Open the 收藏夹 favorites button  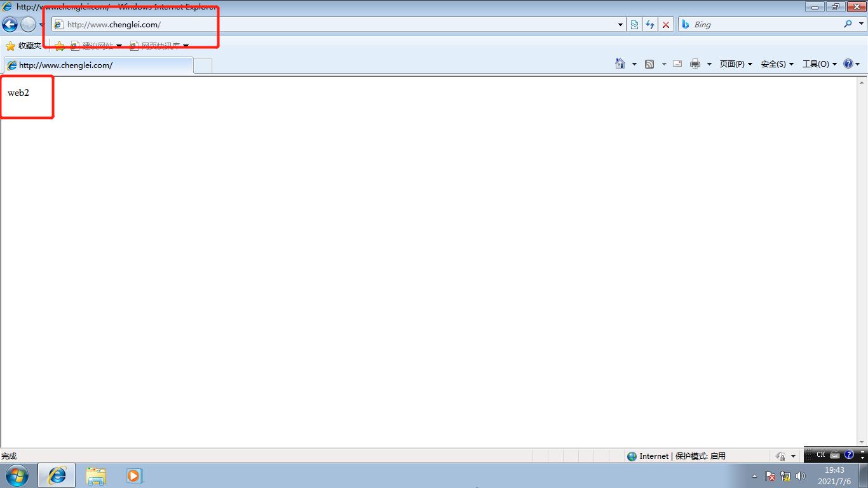tap(24, 46)
